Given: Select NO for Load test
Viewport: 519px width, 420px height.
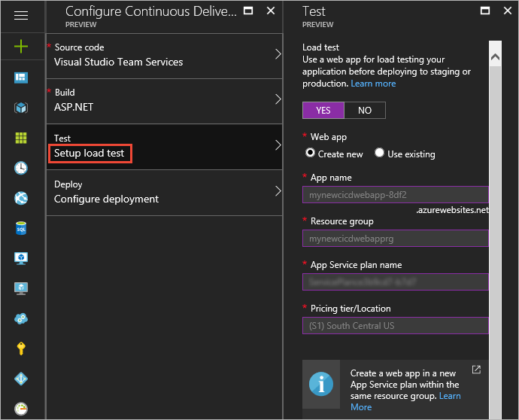Looking at the screenshot, I should 365,111.
